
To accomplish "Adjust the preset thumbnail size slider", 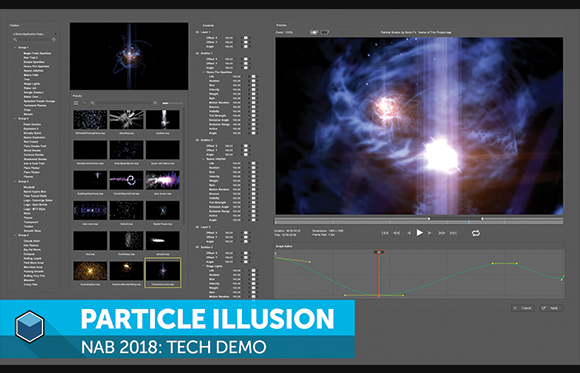I will [172, 103].
